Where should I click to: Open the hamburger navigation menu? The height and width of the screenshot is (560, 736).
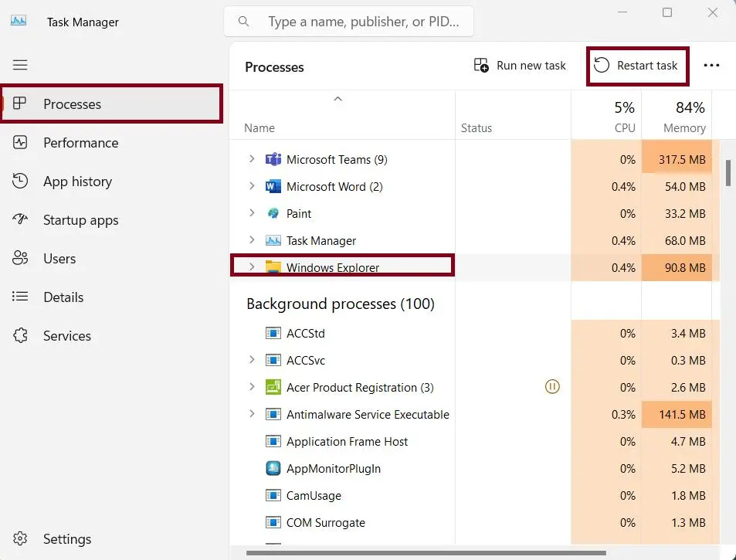pyautogui.click(x=20, y=65)
